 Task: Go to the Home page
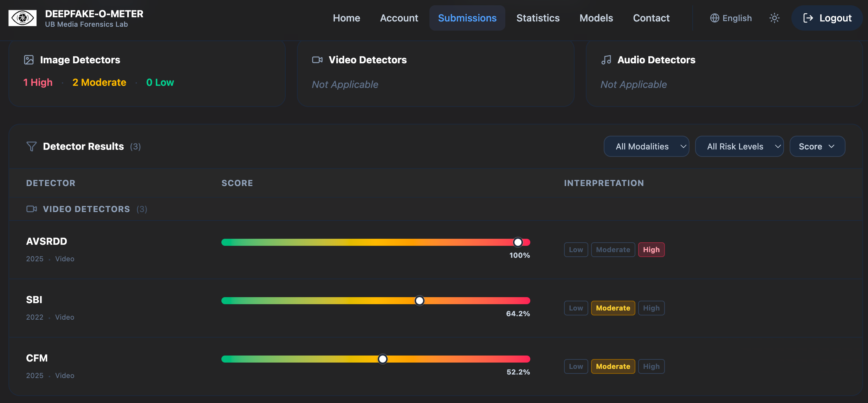coord(346,18)
